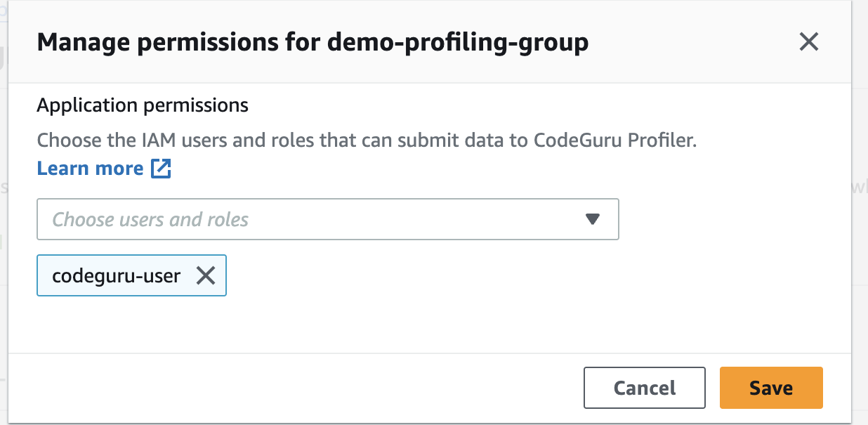868x425 pixels.
Task: Click the external link icon beside Learn more
Action: point(162,169)
